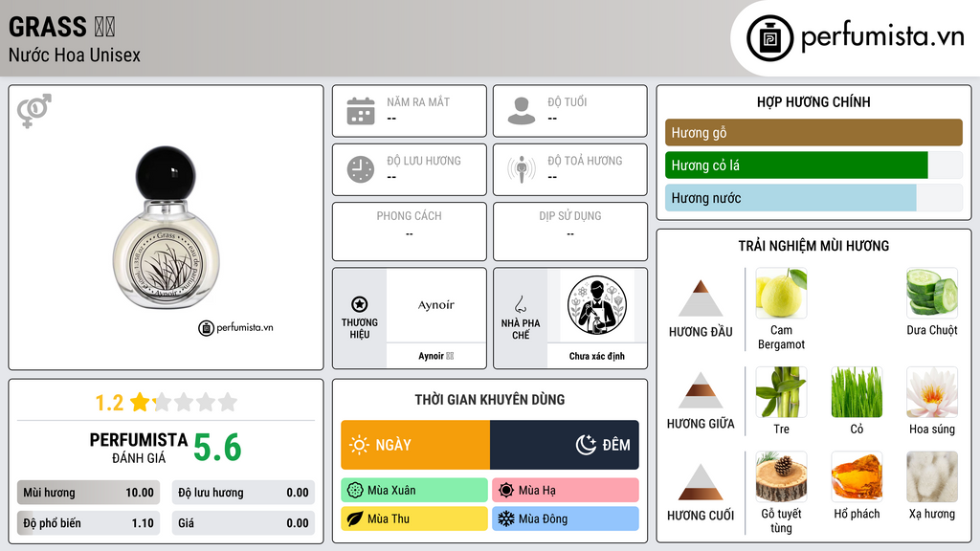Click the leaf icon for Mùa Thu
The image size is (980, 551).
pos(355,518)
